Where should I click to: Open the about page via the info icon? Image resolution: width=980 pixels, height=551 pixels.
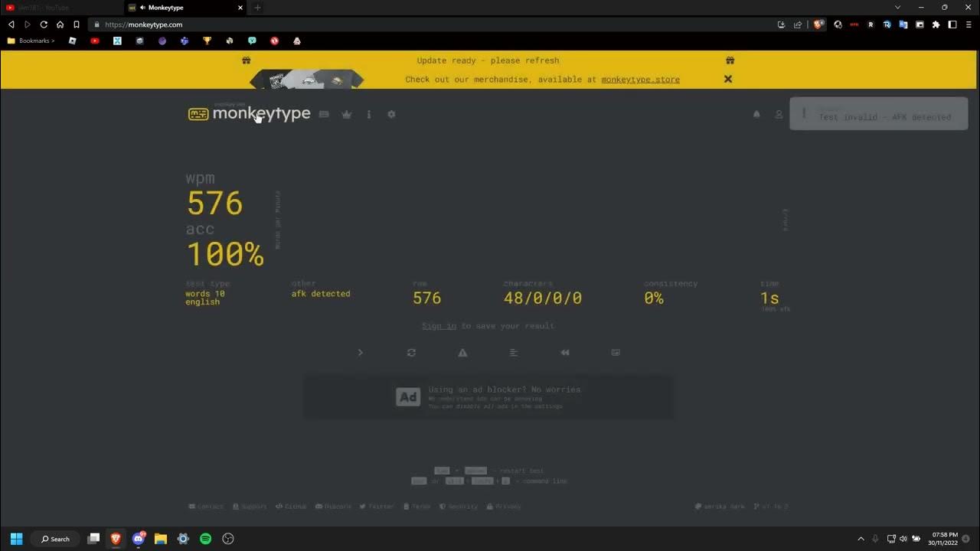(x=369, y=114)
